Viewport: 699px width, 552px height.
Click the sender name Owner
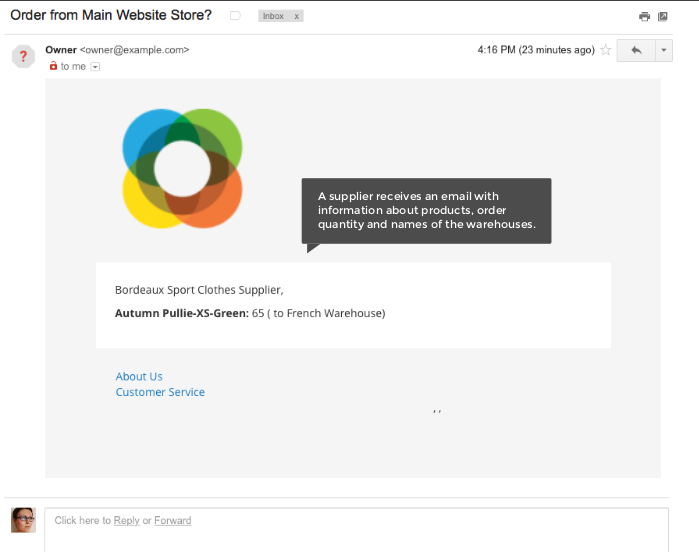coord(61,50)
